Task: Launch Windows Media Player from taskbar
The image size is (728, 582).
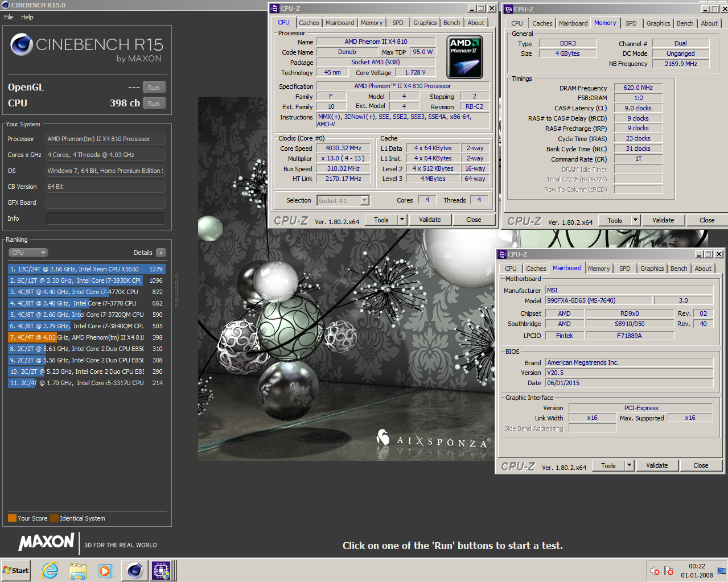Action: [x=106, y=570]
